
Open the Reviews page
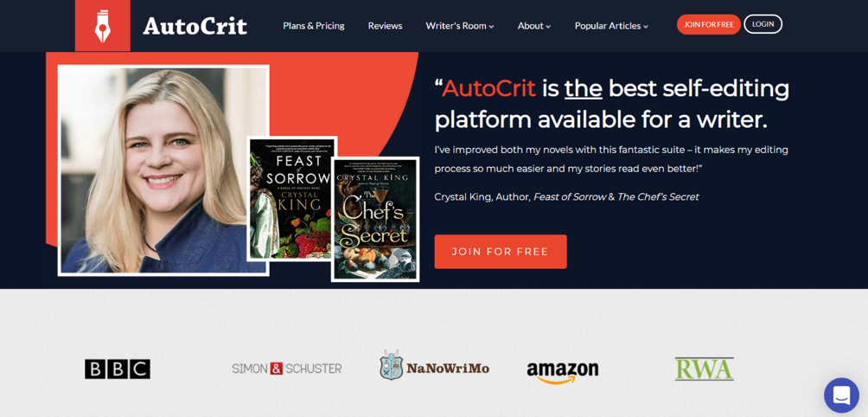[386, 25]
